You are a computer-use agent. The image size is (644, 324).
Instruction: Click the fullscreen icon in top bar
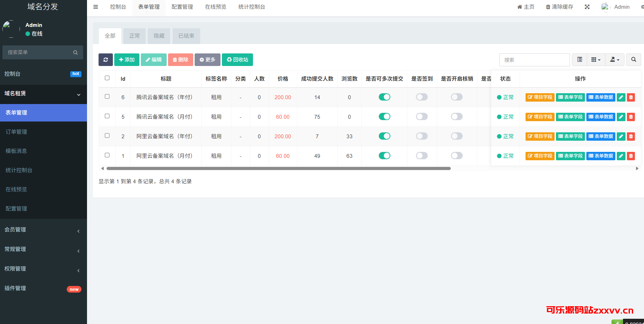[x=587, y=7]
